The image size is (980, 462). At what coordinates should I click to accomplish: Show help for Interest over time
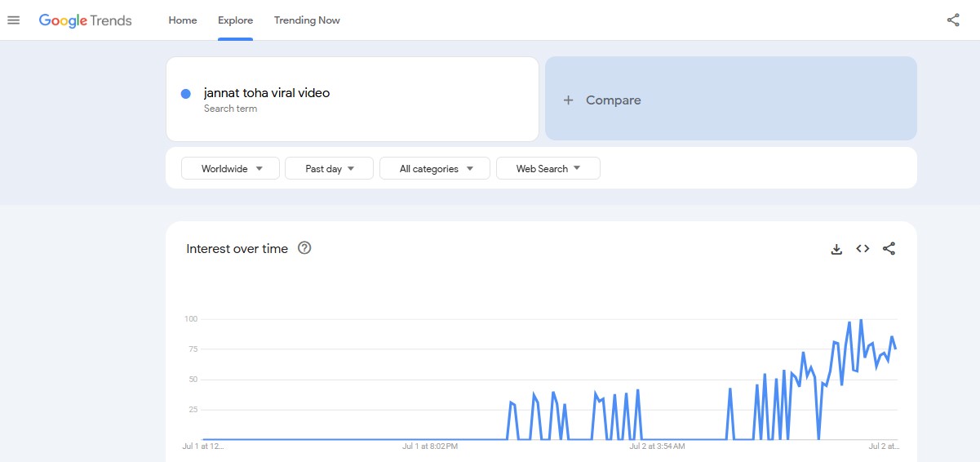(x=304, y=248)
